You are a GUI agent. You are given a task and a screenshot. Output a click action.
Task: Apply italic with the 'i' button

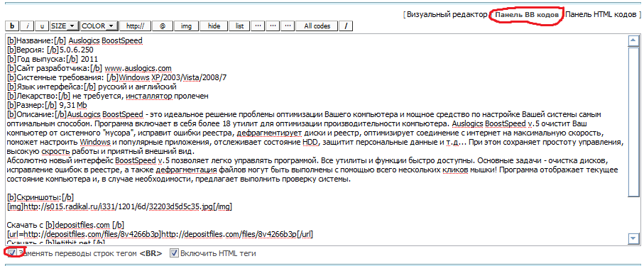pyautogui.click(x=27, y=26)
